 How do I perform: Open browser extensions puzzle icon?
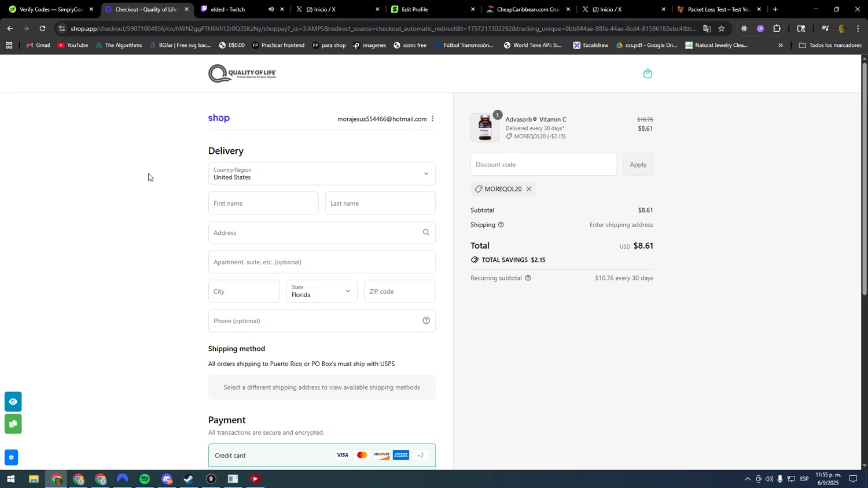point(777,28)
